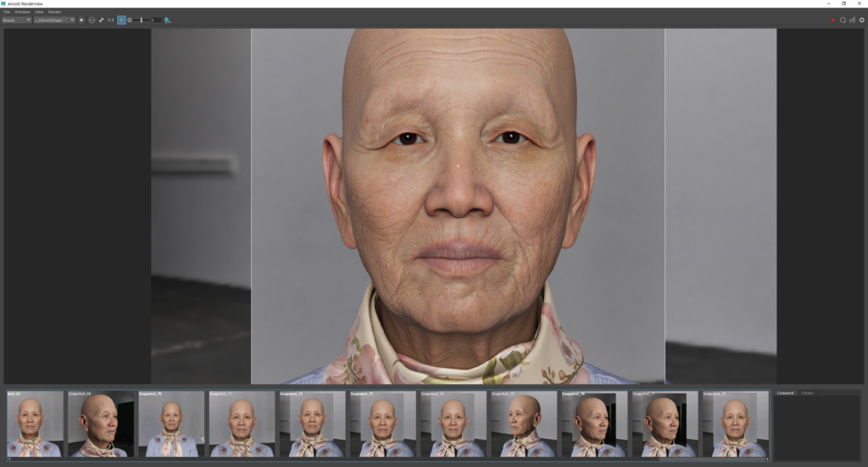Toggle the highlighted crop region icon
This screenshot has width=868, height=467.
121,20
